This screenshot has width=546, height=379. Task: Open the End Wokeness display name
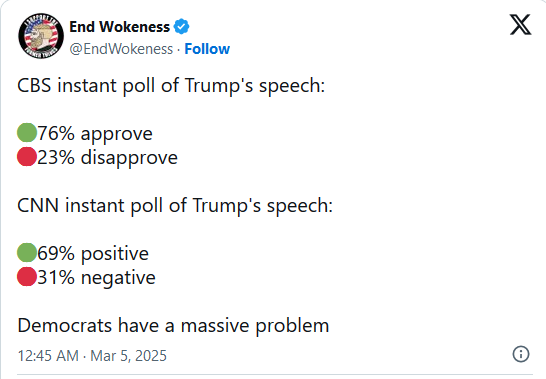pos(119,27)
